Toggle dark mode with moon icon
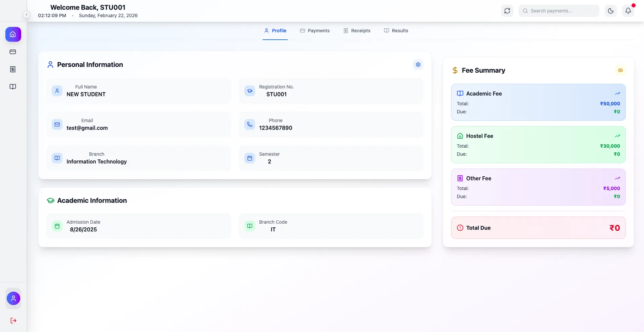This screenshot has width=644, height=332. tap(610, 11)
